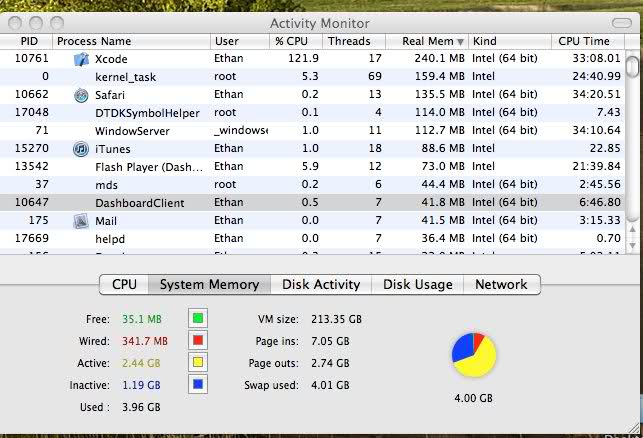Click the _windowserver user cell
Image resolution: width=643 pixels, height=438 pixels.
[241, 130]
